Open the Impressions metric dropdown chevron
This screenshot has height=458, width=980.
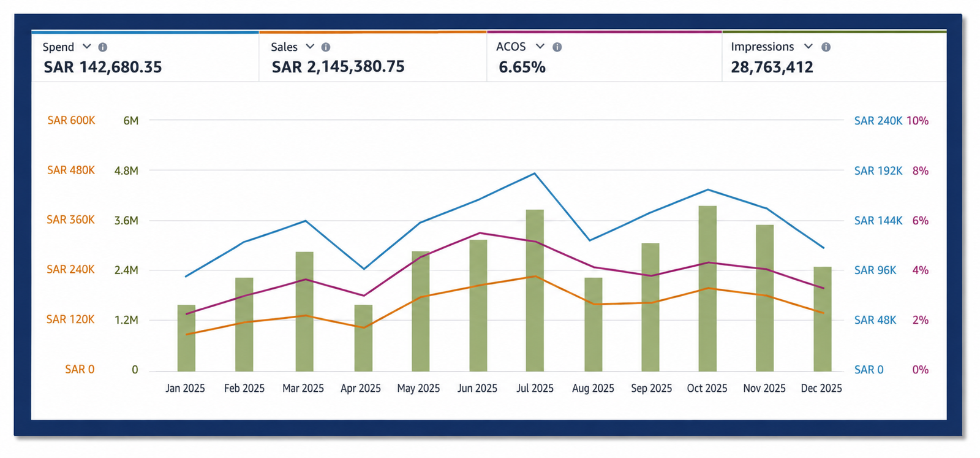[809, 47]
